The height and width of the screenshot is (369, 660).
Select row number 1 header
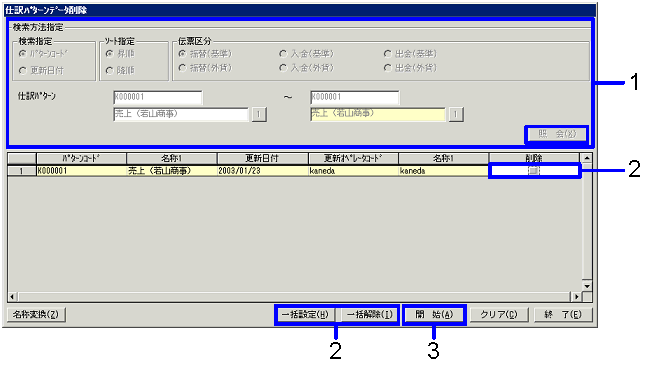(21, 171)
